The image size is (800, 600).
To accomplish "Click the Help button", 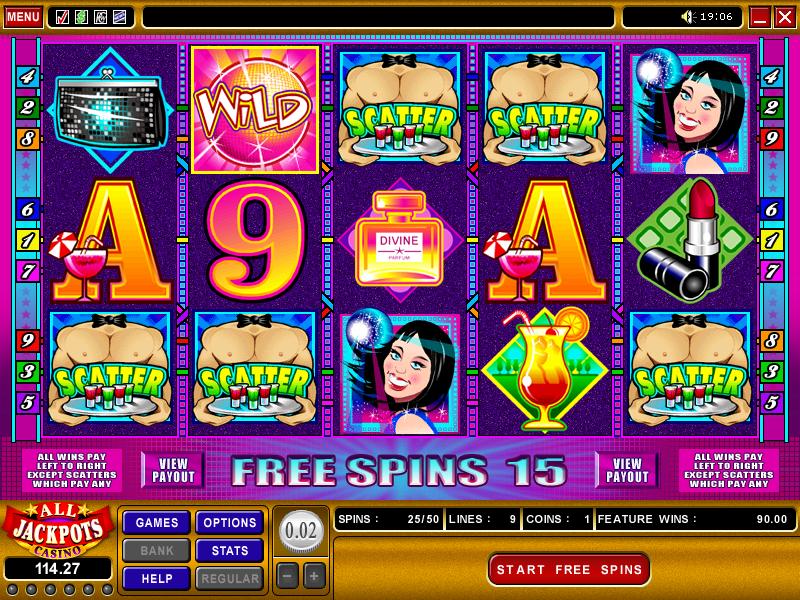I will [157, 579].
